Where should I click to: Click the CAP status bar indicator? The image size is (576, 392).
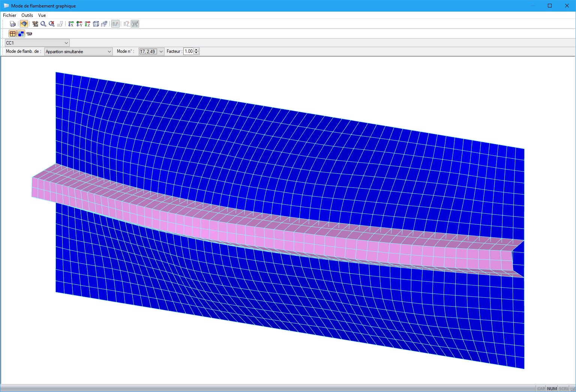point(541,389)
